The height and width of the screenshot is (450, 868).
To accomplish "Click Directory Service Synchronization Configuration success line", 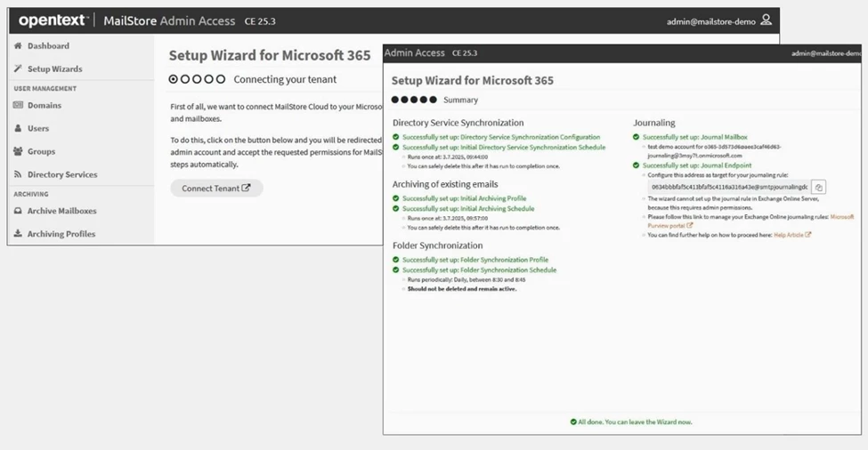I will tap(501, 137).
